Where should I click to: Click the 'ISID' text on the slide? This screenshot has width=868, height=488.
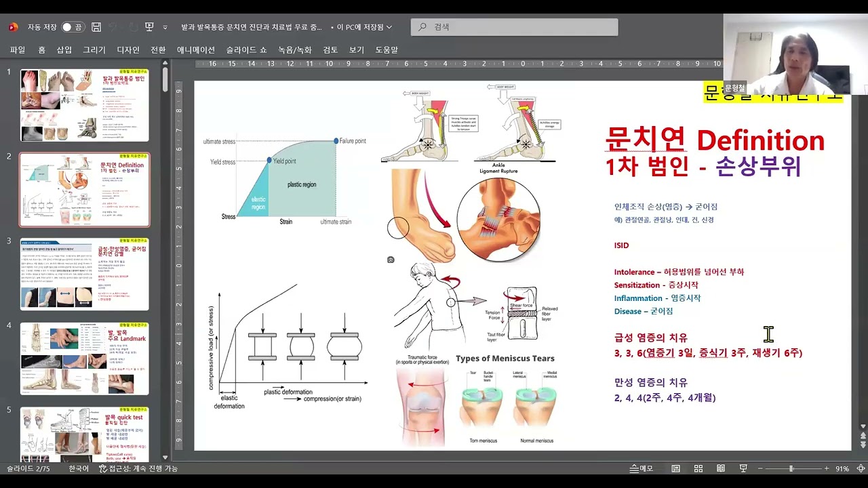[x=621, y=245]
